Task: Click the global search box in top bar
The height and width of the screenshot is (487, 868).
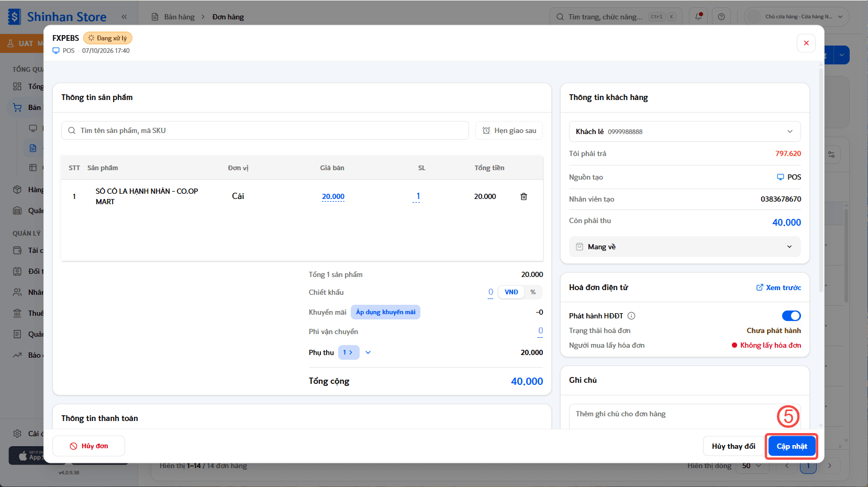Action: [616, 17]
